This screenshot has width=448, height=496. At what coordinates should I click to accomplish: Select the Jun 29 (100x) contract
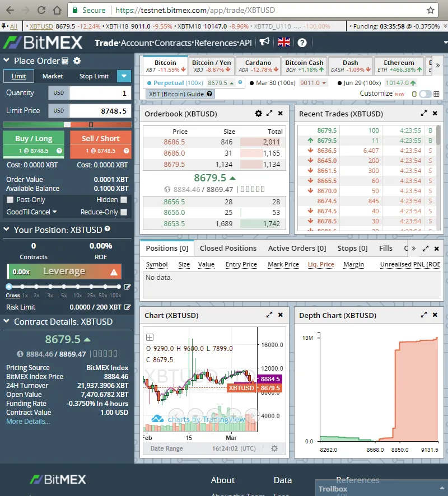[x=359, y=83]
